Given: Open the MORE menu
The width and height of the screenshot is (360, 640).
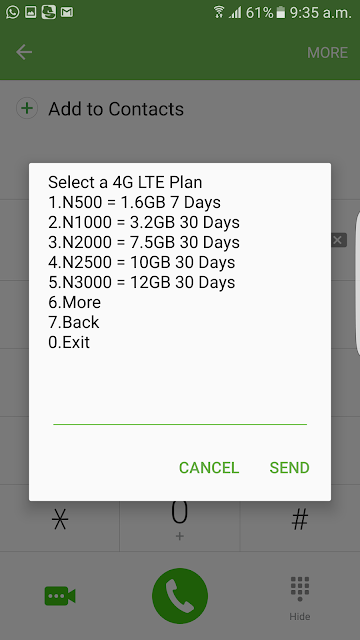Looking at the screenshot, I should tap(327, 53).
